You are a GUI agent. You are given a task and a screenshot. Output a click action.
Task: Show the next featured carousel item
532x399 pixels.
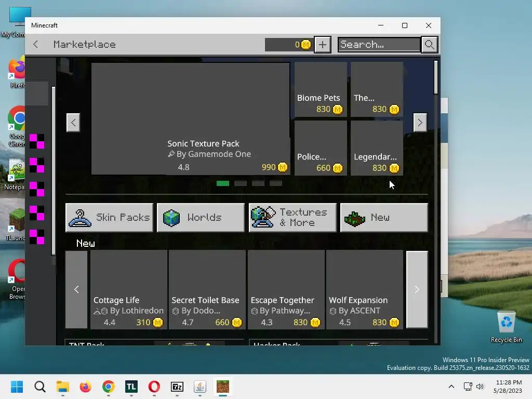420,122
